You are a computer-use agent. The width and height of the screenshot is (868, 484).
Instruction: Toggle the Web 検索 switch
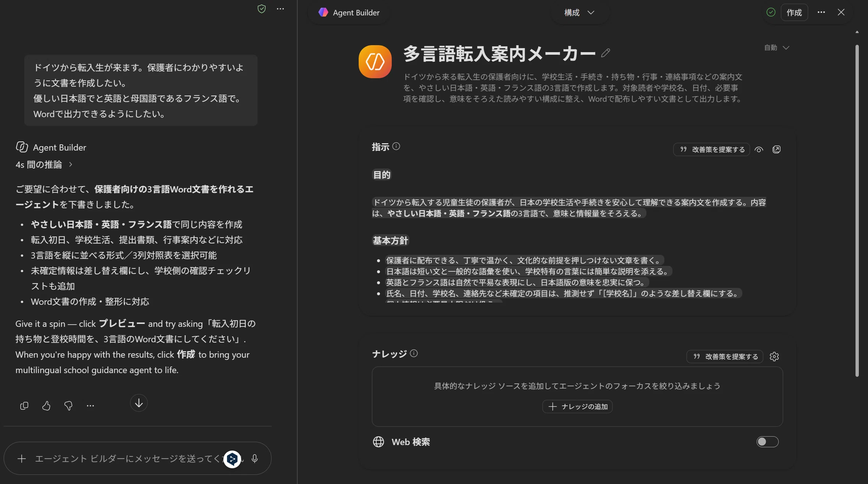(767, 442)
